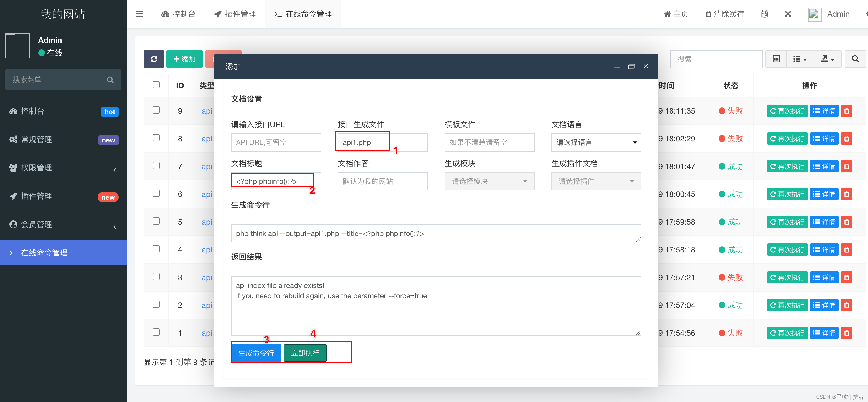Open 常规管理 in the sidebar
This screenshot has height=402, width=868.
click(63, 140)
